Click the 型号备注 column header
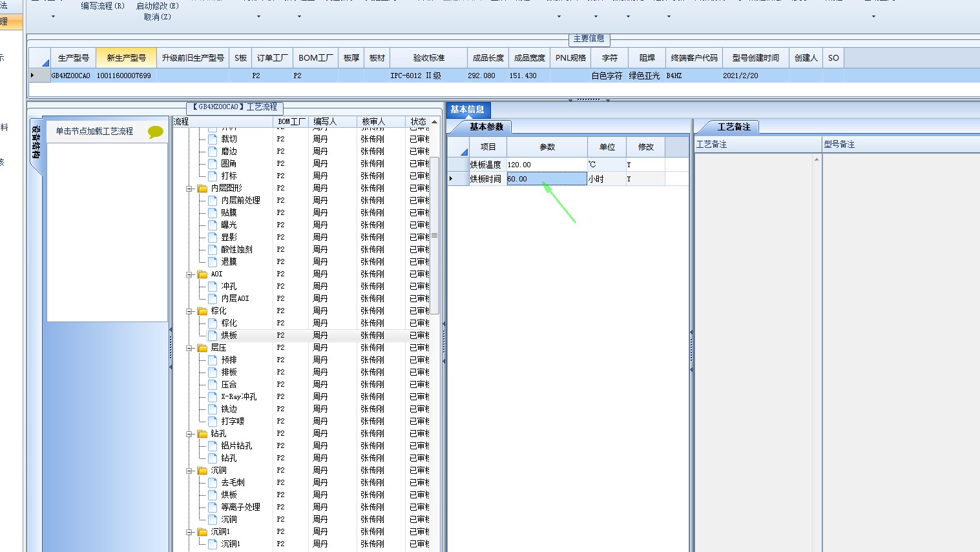 pyautogui.click(x=901, y=144)
